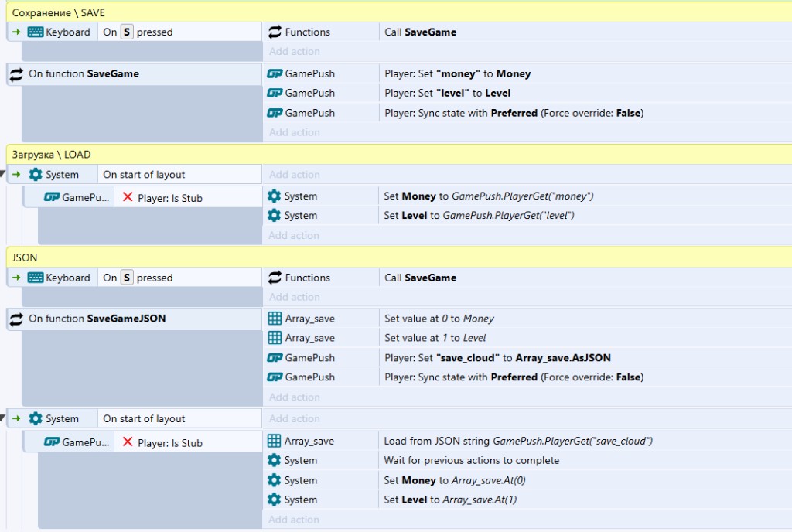Click the red X invert mark on Is Stub in LOAD group
The image size is (792, 532).
(x=128, y=197)
